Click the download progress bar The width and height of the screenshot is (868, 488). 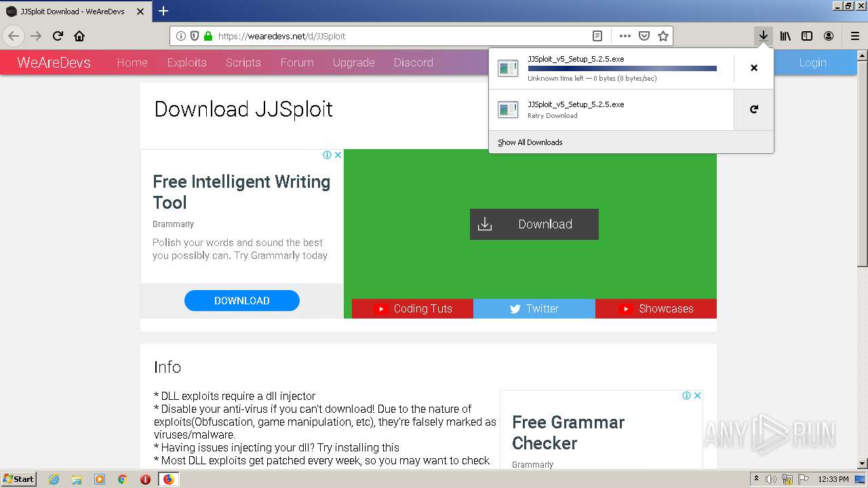[x=622, y=68]
